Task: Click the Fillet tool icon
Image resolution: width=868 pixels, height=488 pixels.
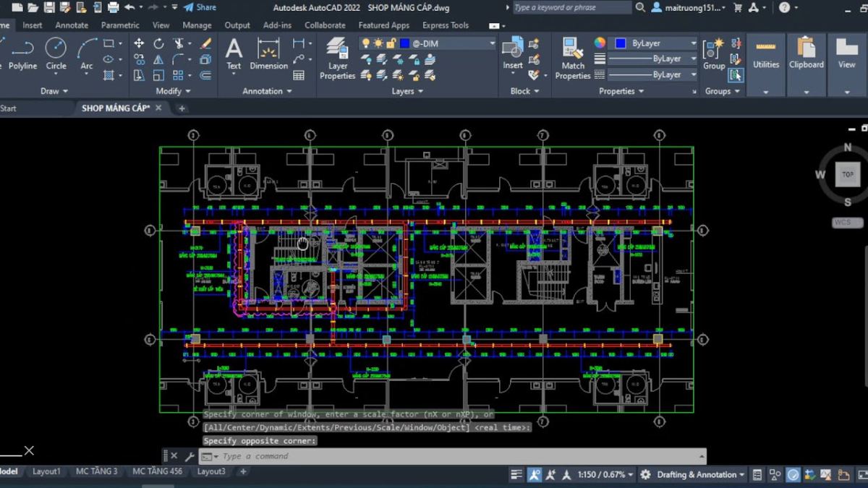Action: pyautogui.click(x=178, y=59)
